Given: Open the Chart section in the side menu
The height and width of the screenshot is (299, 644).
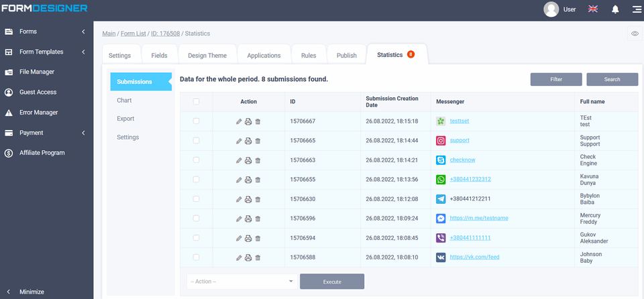Looking at the screenshot, I should 124,101.
